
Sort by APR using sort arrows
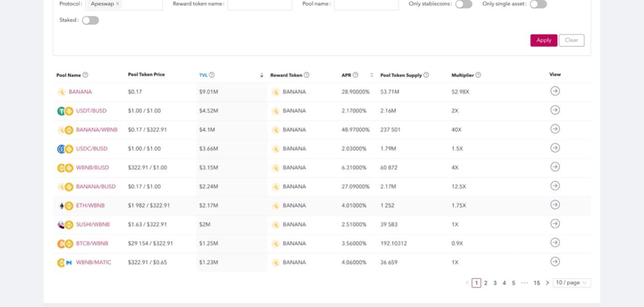pyautogui.click(x=371, y=75)
